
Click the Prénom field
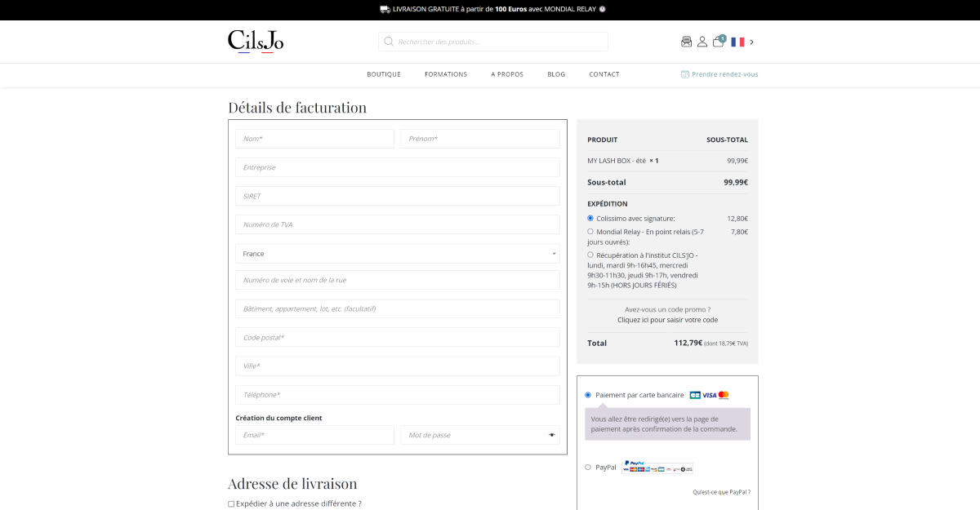[480, 139]
